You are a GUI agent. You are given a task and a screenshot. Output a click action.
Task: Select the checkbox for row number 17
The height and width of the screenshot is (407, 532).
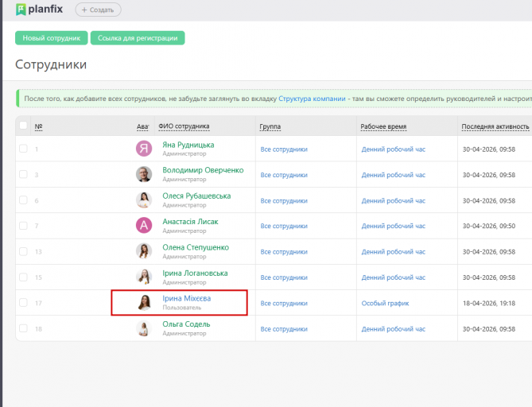coord(23,303)
